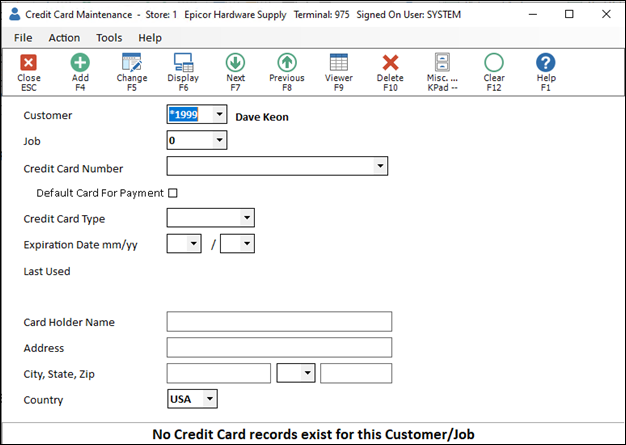Click the Dave Keon customer name
Image resolution: width=626 pixels, height=445 pixels.
[262, 117]
